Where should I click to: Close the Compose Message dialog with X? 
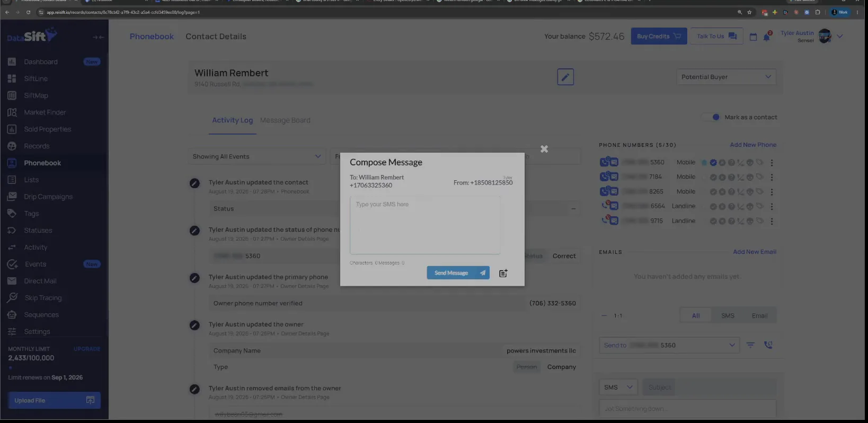[x=544, y=149]
